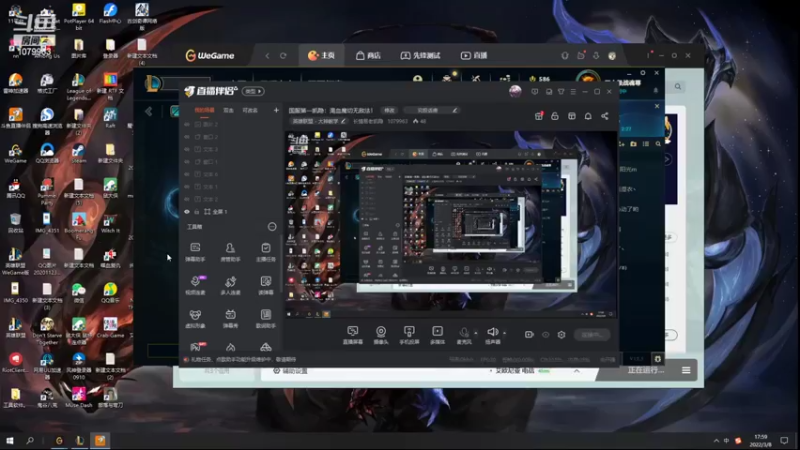Open 歌词助手 tool in the toolbox
Image resolution: width=800 pixels, height=450 pixels.
[266, 318]
